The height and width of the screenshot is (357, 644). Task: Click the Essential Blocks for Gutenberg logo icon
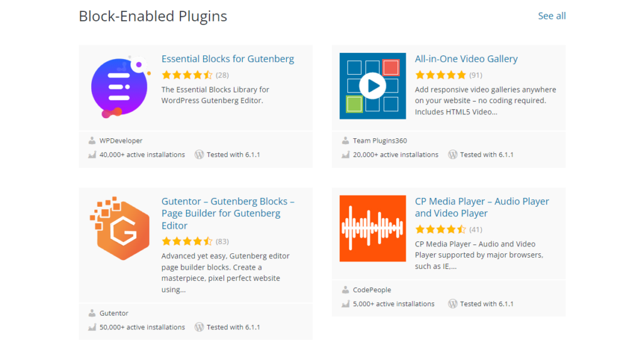(x=119, y=86)
